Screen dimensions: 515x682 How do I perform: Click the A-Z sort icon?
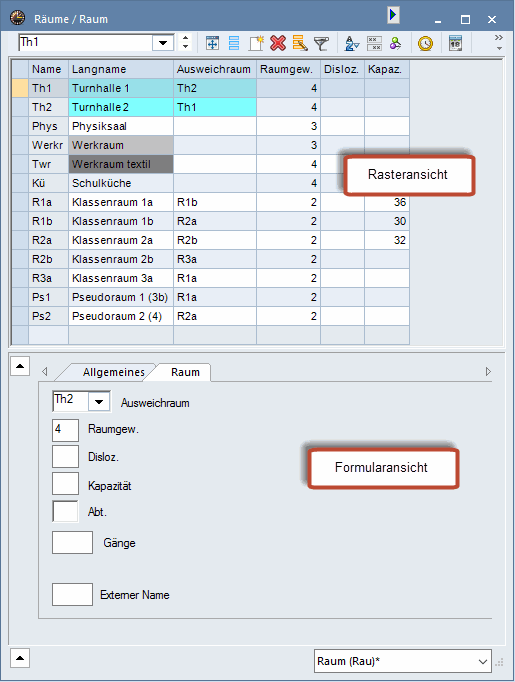point(351,43)
